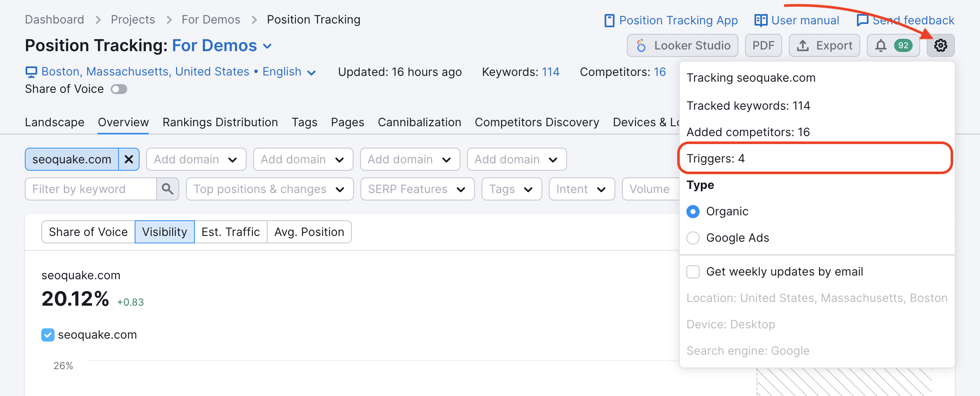Open the first Add domain dropdown
This screenshot has height=396, width=980.
pos(196,159)
